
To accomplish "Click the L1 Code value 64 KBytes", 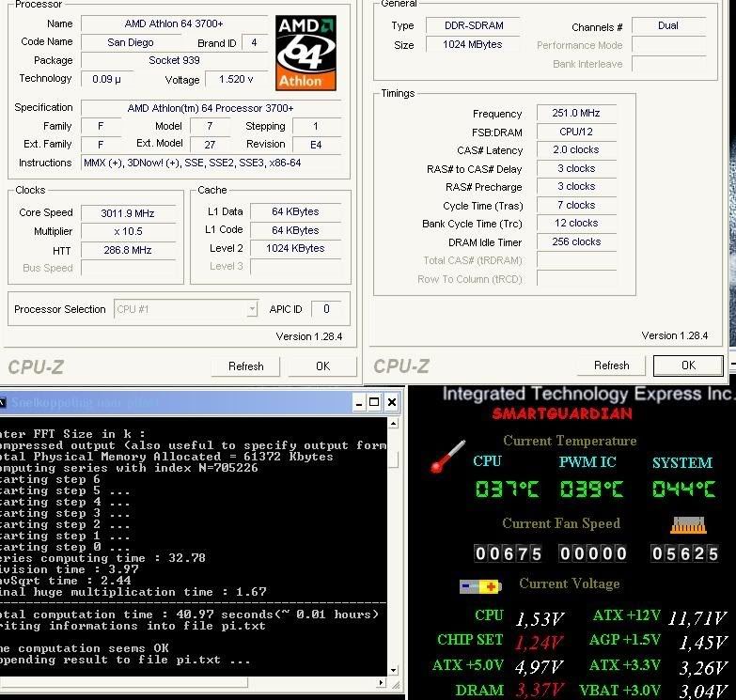I will 295,230.
